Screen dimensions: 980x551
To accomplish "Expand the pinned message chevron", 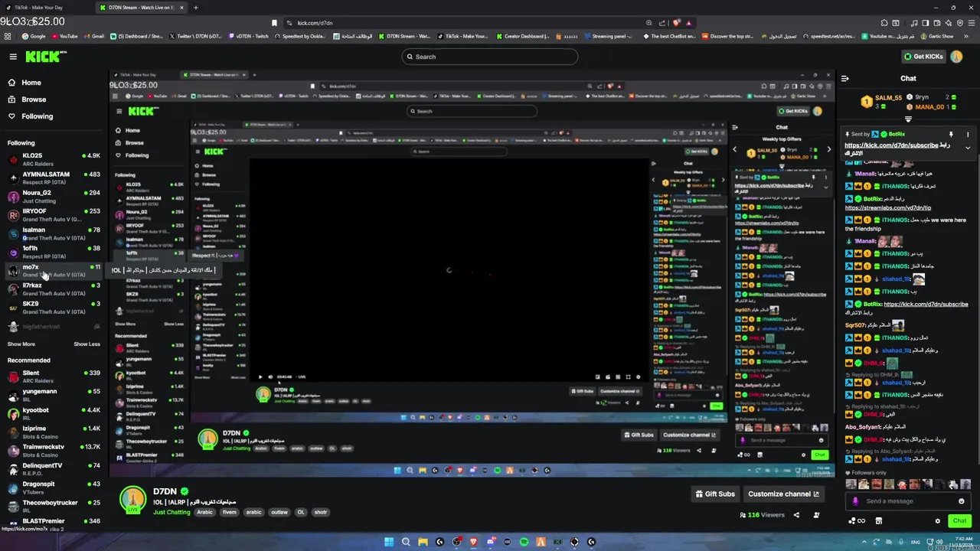I will point(968,148).
